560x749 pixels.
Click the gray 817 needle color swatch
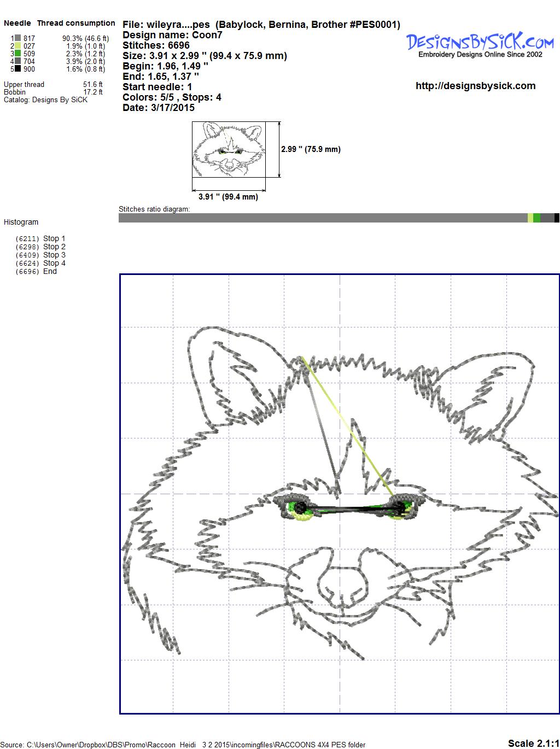[x=18, y=38]
